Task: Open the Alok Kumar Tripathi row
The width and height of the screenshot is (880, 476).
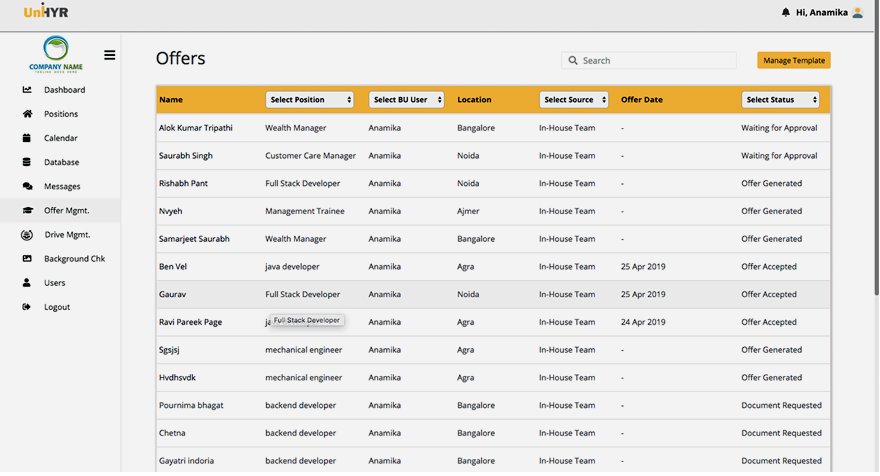Action: coord(493,128)
